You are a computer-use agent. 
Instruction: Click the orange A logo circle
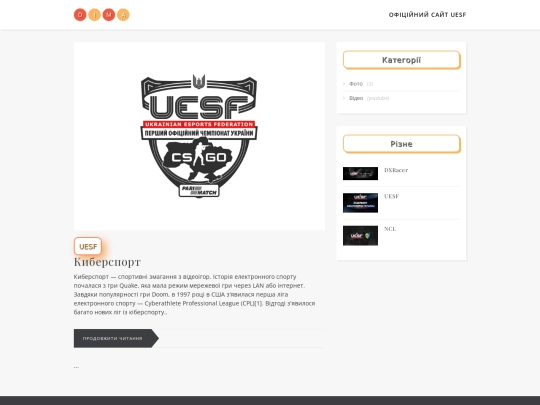123,15
